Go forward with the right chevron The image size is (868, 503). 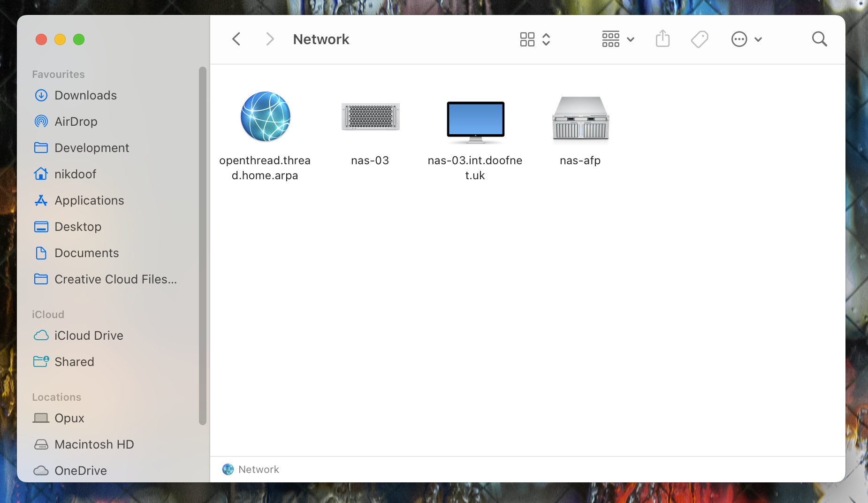tap(269, 39)
